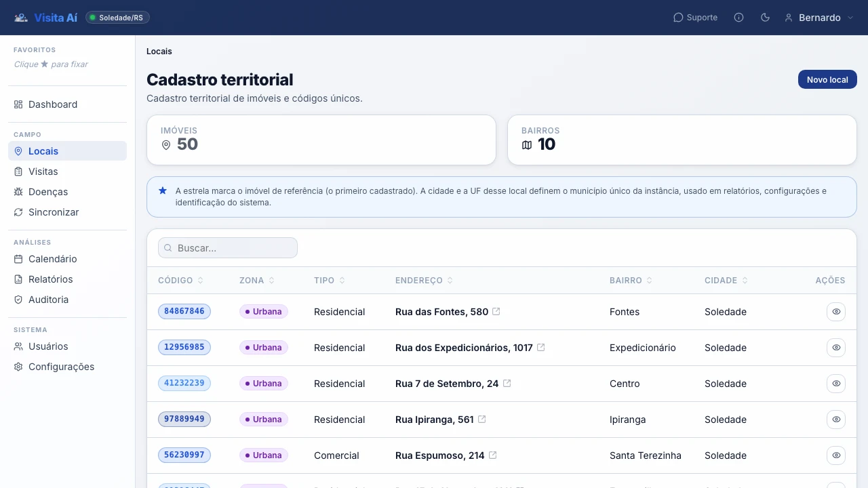Click the Visita Aí logo icon
The width and height of the screenshot is (868, 488).
[21, 18]
